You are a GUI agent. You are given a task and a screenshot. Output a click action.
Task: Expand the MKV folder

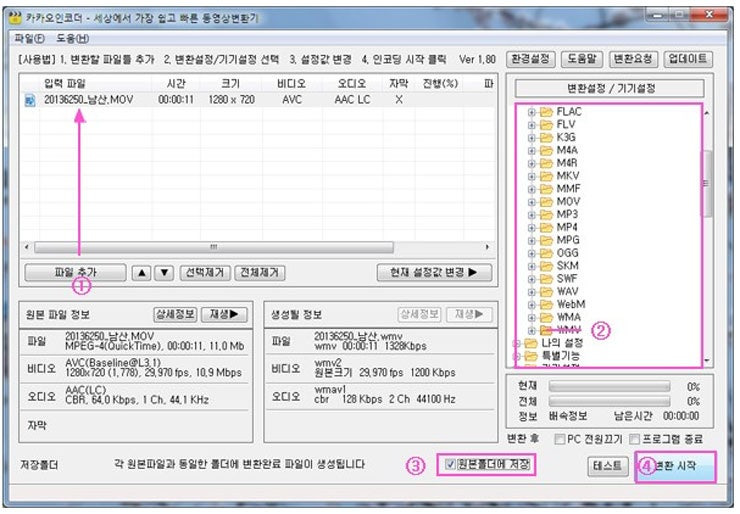[x=531, y=176]
